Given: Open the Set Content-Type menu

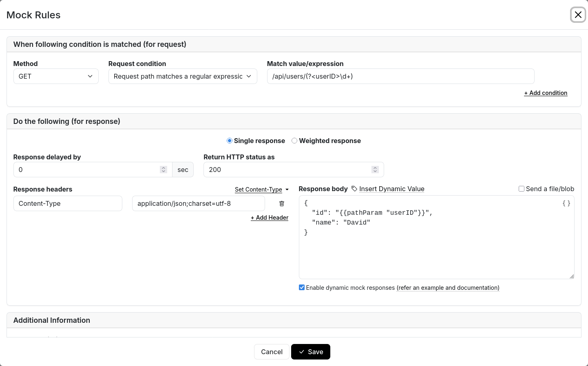Looking at the screenshot, I should [259, 190].
